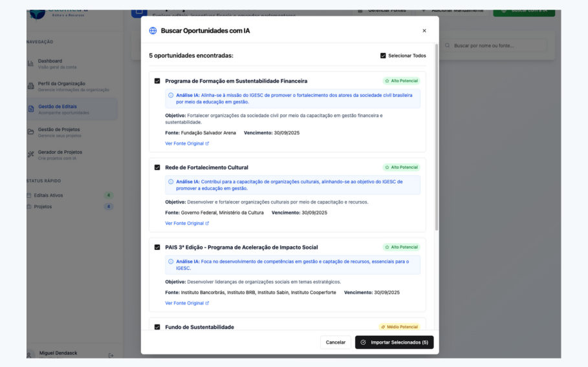The width and height of the screenshot is (588, 367).
Task: Click the globe icon in dialog header
Action: (x=153, y=30)
